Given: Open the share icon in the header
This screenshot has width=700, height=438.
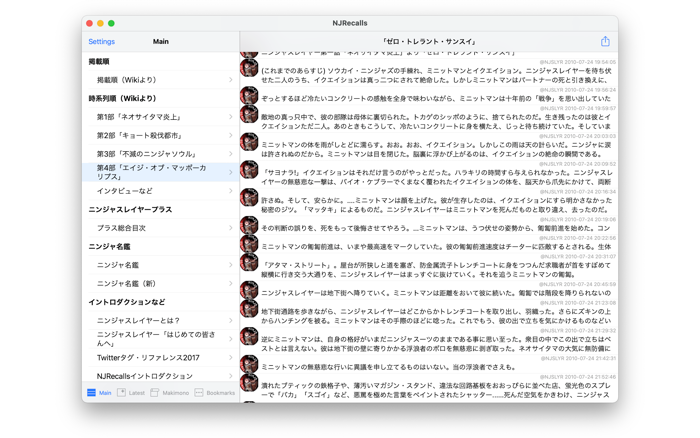Looking at the screenshot, I should click(x=605, y=41).
